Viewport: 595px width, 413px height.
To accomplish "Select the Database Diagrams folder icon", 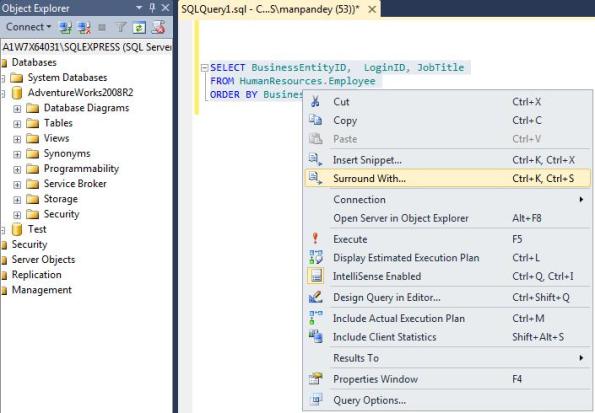I will point(33,108).
